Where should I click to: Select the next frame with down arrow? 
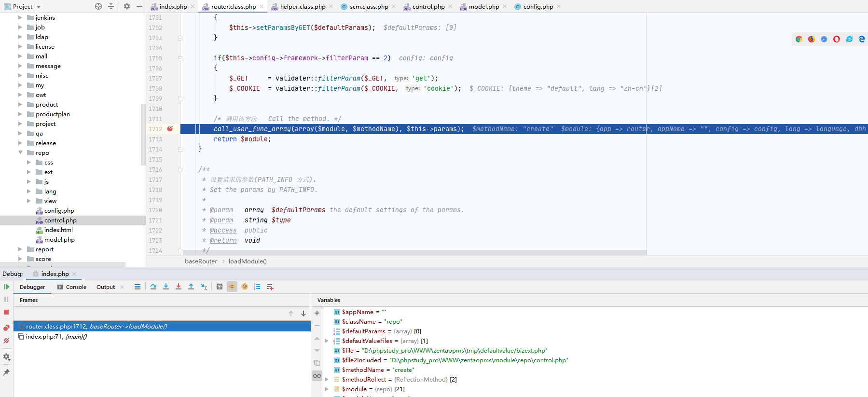coord(303,314)
